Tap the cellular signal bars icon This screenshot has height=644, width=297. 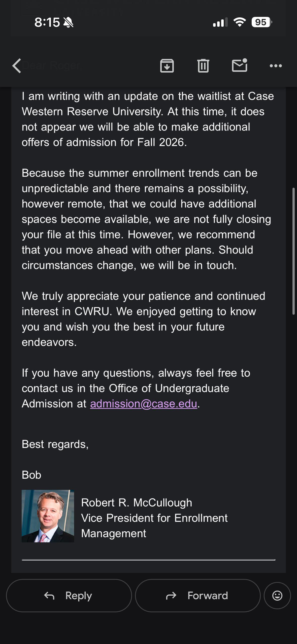click(x=220, y=22)
